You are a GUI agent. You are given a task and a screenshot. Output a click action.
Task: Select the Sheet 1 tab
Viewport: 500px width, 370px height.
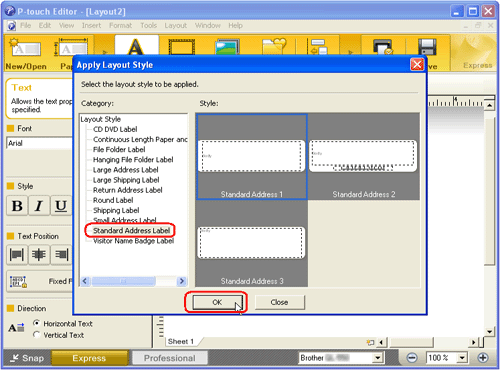181,341
